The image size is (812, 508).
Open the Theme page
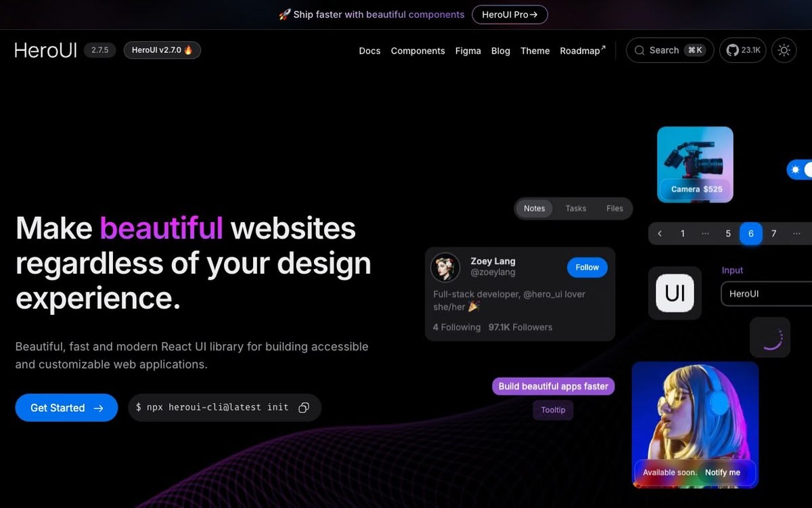[535, 51]
